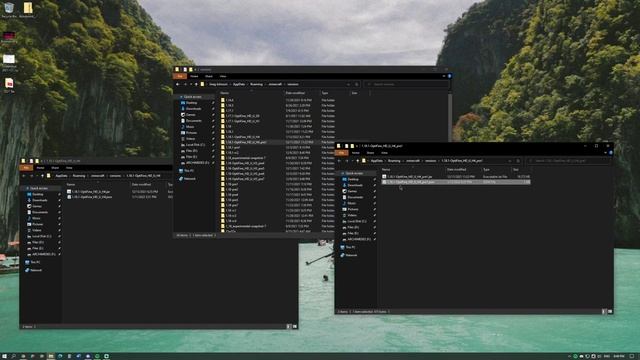Click search box in versions window
Image resolution: width=640 pixels, height=360 pixels.
(407, 84)
